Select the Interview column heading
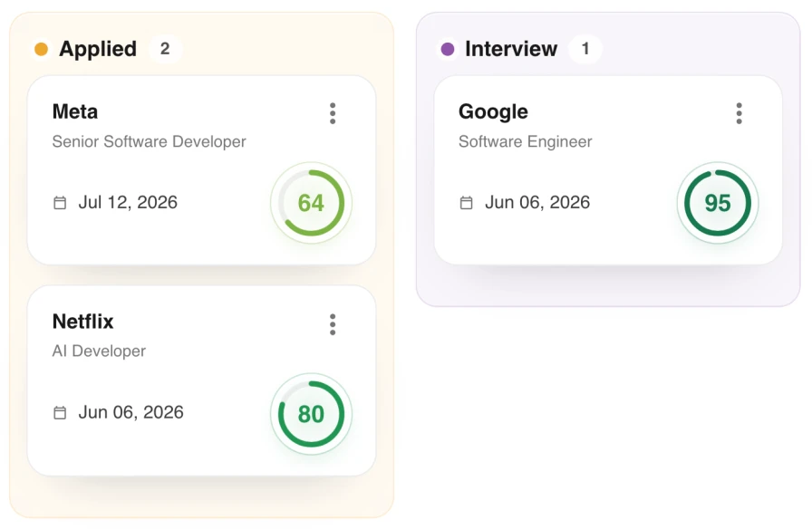This screenshot has height=529, width=812. tap(511, 49)
